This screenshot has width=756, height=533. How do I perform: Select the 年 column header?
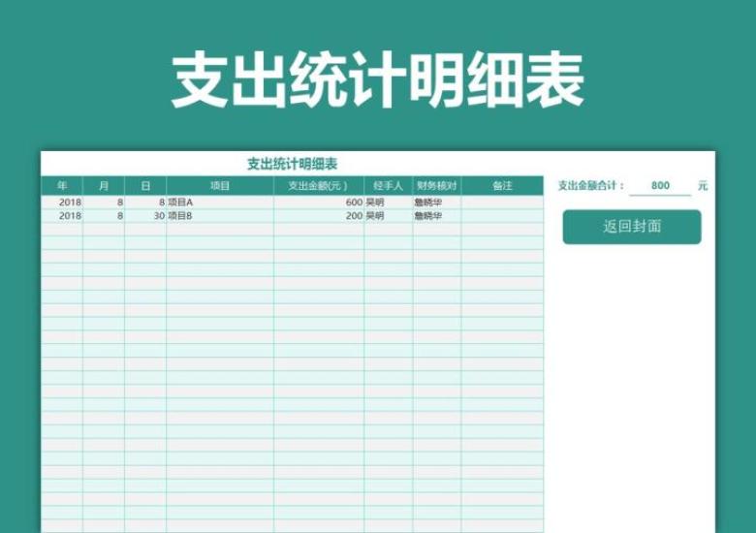coord(62,185)
